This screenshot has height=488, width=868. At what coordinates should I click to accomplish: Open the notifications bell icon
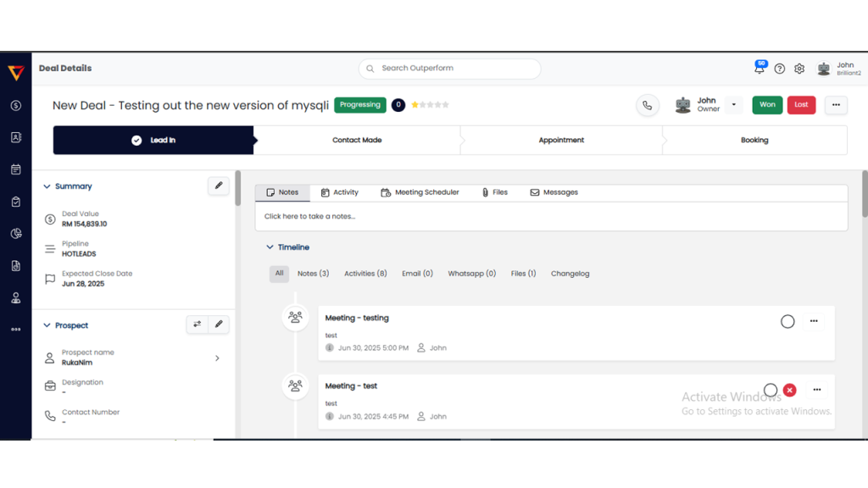pyautogui.click(x=759, y=69)
